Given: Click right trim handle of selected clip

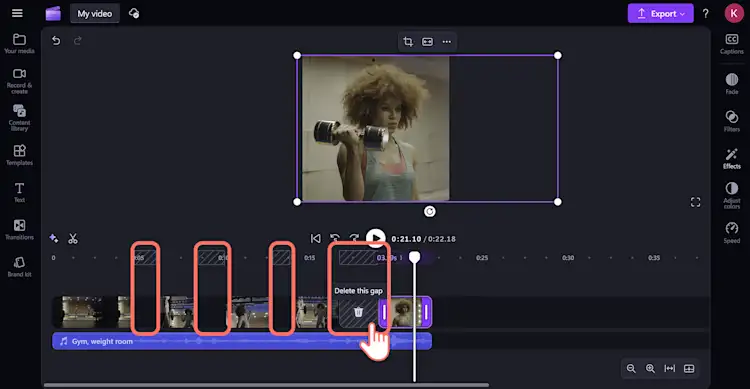Looking at the screenshot, I should pyautogui.click(x=426, y=312).
